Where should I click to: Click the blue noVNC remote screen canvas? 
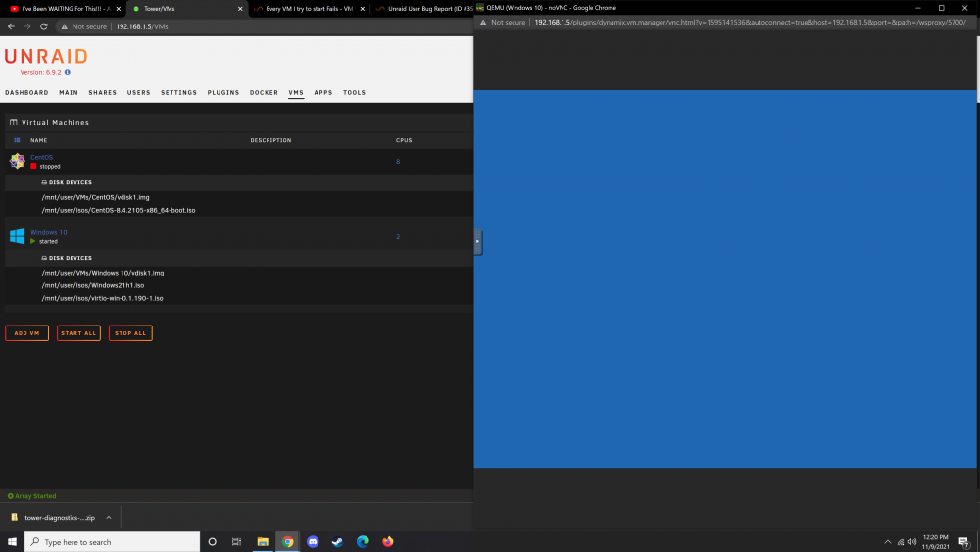click(x=725, y=278)
